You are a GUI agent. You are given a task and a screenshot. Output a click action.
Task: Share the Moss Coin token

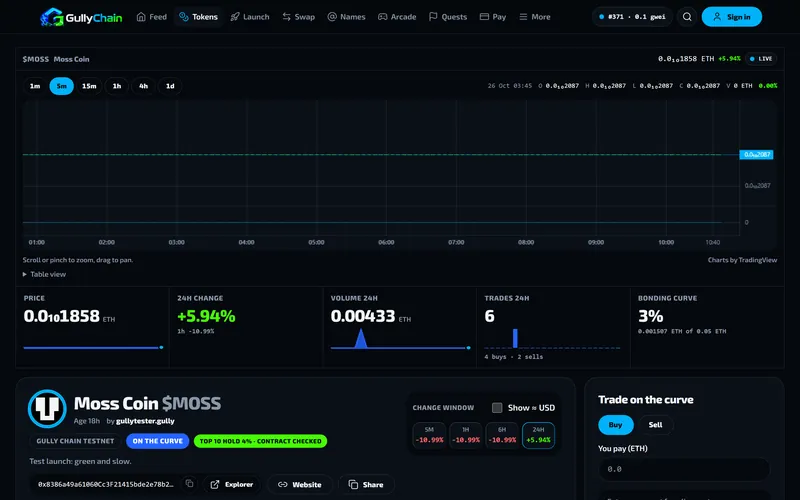[x=366, y=484]
